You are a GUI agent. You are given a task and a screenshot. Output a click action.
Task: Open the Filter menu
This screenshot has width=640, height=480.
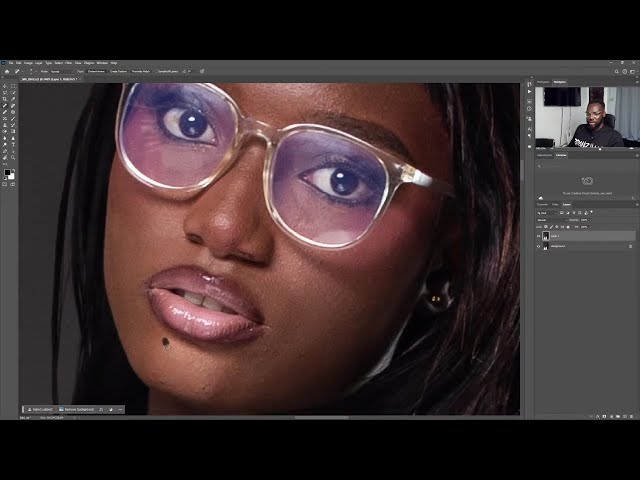click(x=67, y=63)
